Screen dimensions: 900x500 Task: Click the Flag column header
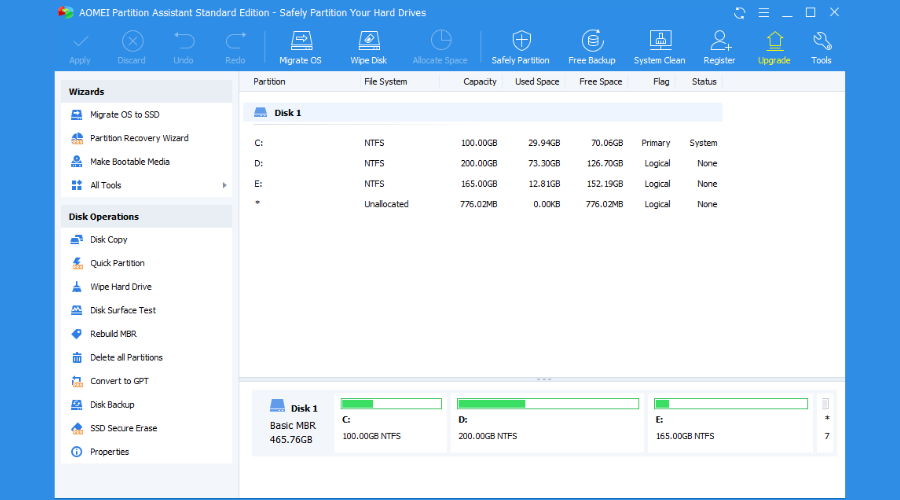tap(661, 82)
